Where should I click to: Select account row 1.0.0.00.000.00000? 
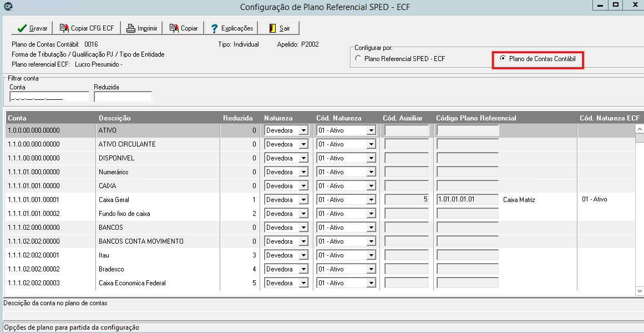coord(34,130)
